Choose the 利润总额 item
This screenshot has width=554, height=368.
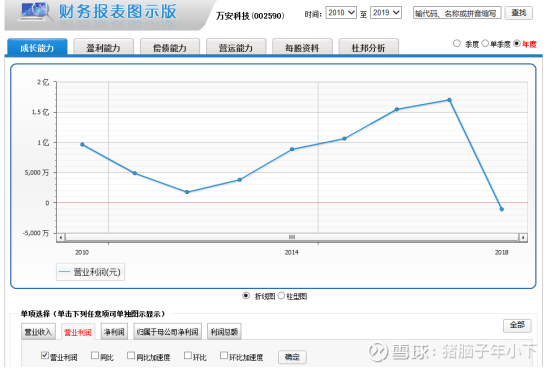(224, 332)
